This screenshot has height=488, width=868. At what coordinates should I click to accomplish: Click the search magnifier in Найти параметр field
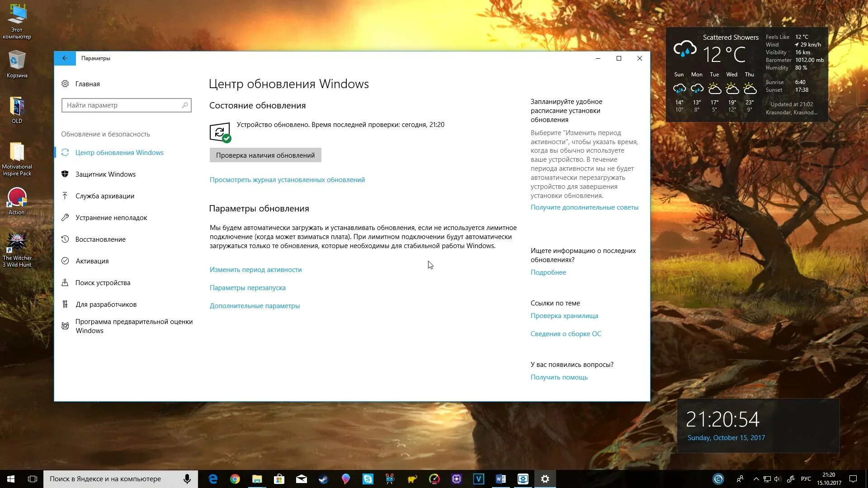(x=185, y=105)
